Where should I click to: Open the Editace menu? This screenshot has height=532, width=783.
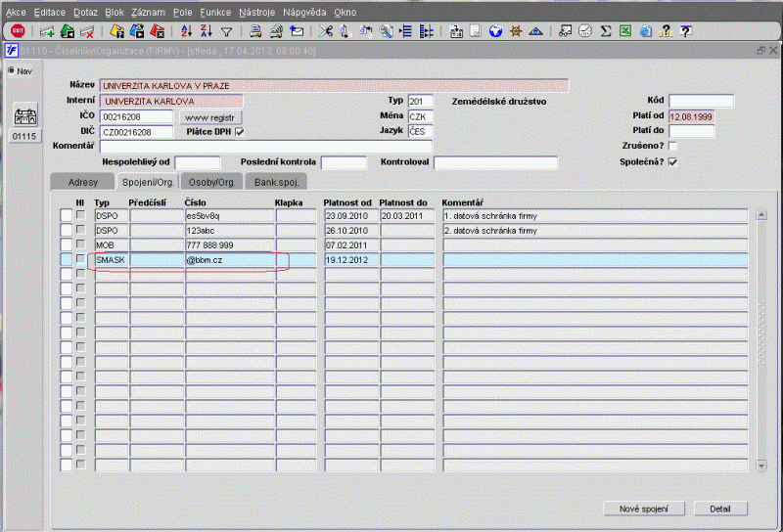pyautogui.click(x=50, y=12)
